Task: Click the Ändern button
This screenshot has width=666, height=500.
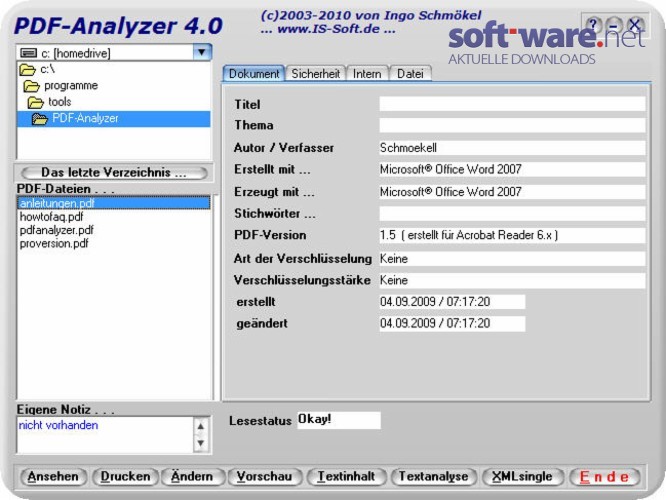Action: click(x=192, y=477)
